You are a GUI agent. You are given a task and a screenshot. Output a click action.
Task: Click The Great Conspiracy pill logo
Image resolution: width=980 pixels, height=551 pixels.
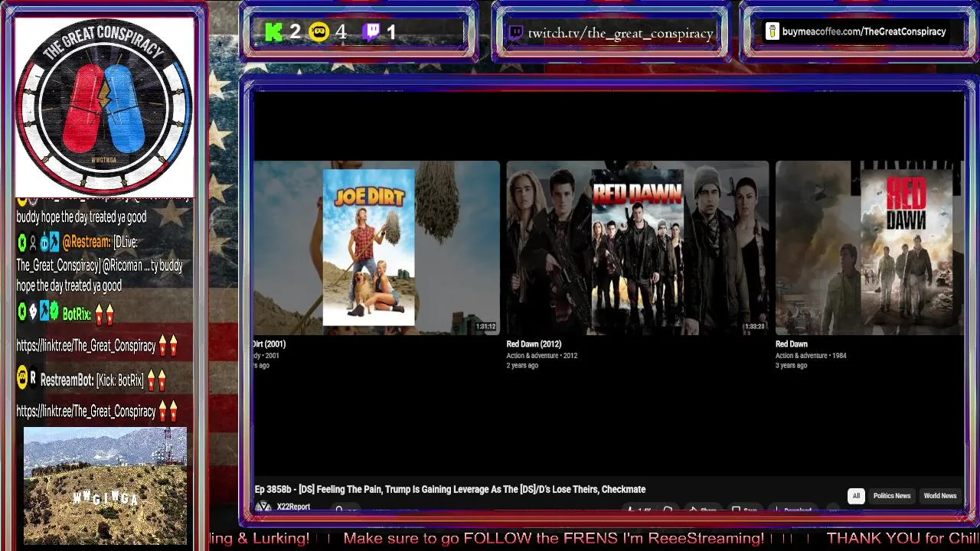tap(104, 107)
